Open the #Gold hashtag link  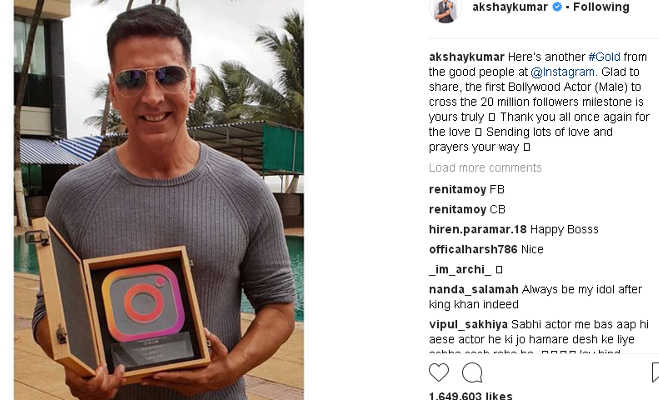pyautogui.click(x=604, y=57)
